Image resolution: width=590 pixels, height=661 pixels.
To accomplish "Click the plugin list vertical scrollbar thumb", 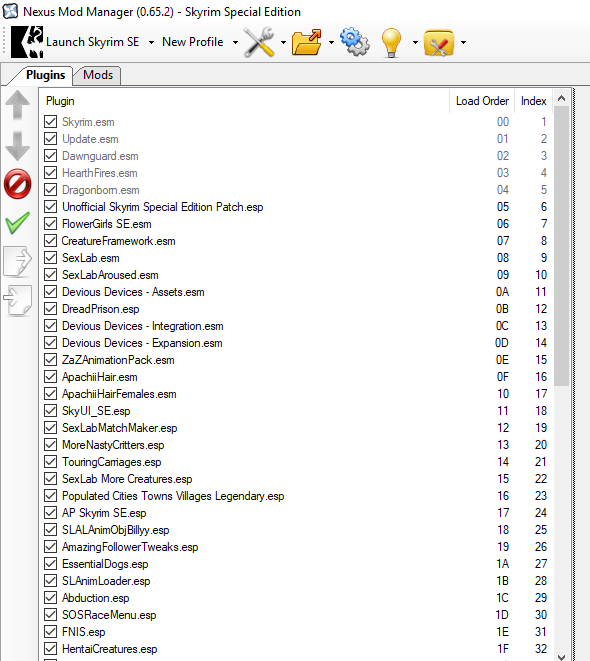I will [x=561, y=246].
